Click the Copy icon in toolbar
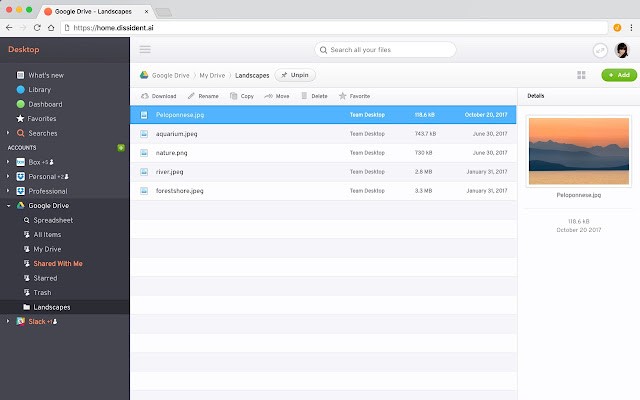Screen dimensions: 640x400 pos(234,96)
